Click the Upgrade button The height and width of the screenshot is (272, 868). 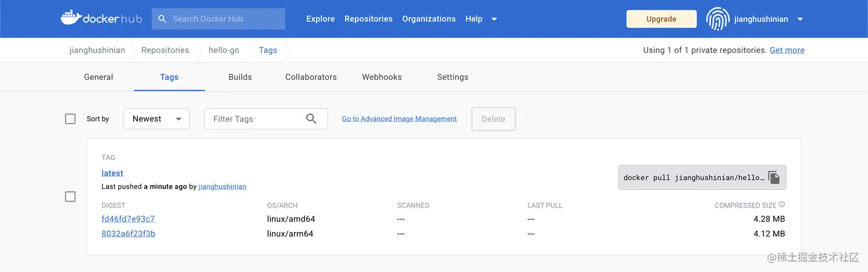click(x=661, y=19)
